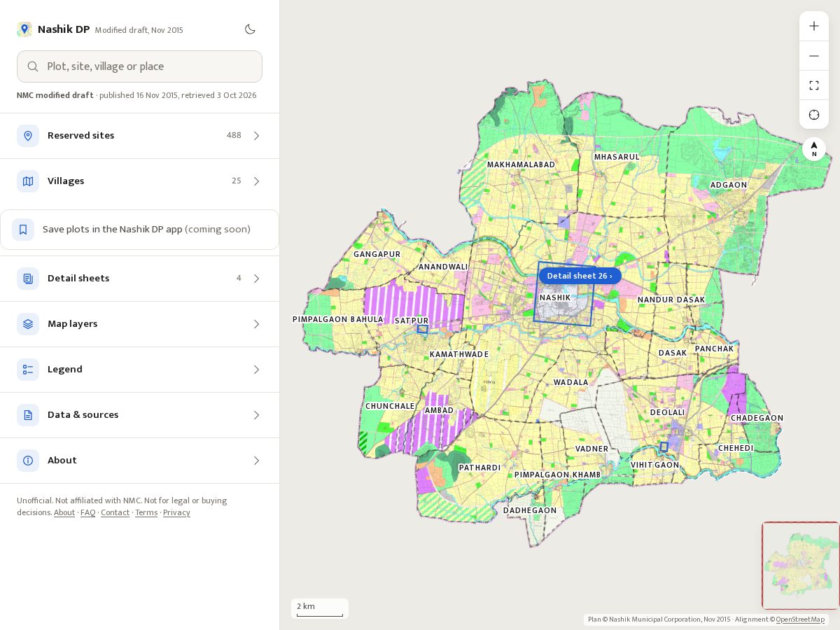Locate my position on the map
Screen dimensions: 840x630
[814, 115]
